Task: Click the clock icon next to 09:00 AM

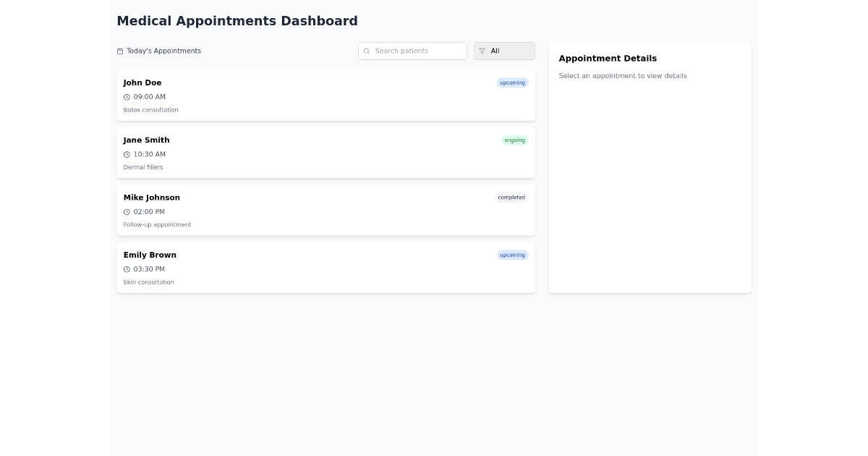Action: coord(127,96)
